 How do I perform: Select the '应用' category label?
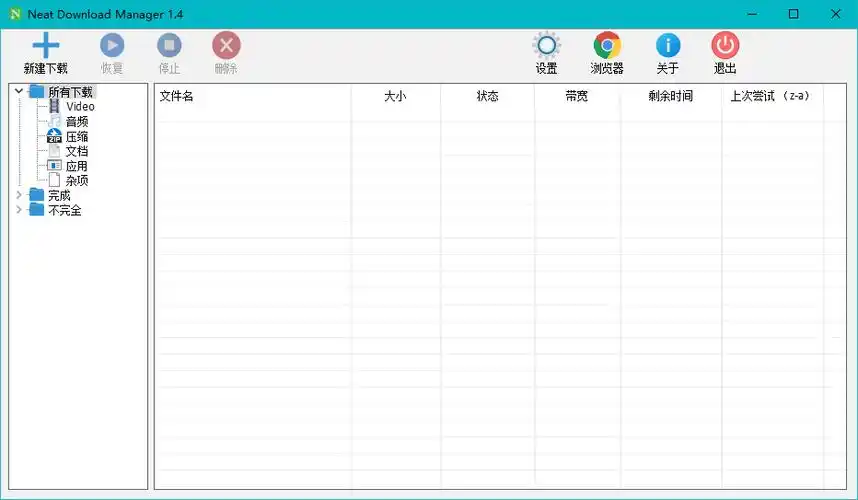(77, 166)
